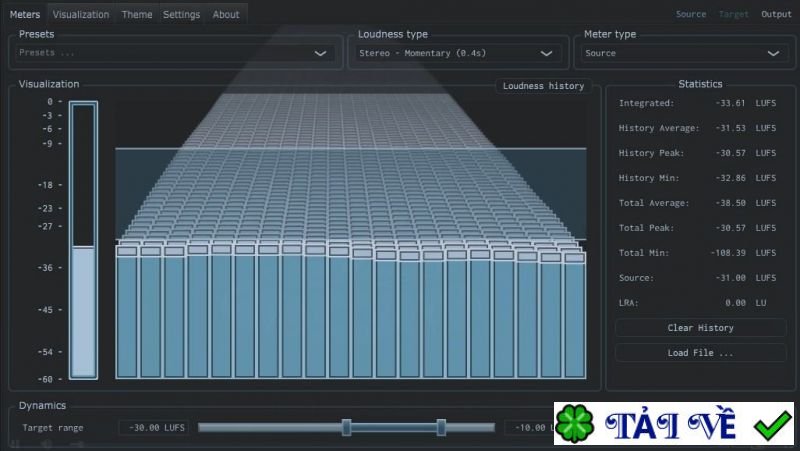
Task: Switch to the Visualization tab
Action: [x=81, y=15]
